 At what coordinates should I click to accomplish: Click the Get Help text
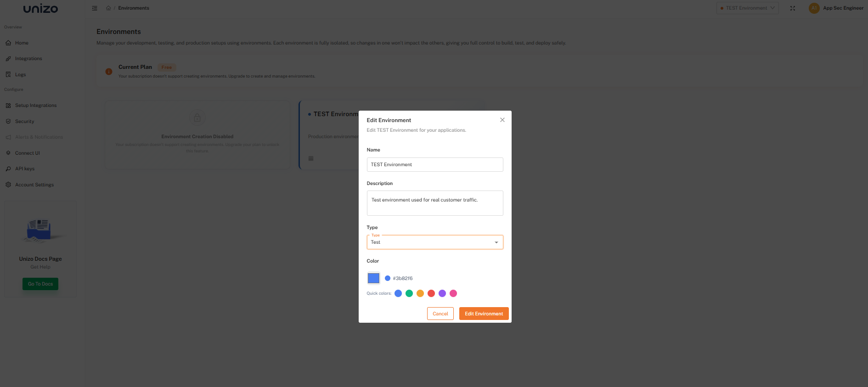coord(40,267)
